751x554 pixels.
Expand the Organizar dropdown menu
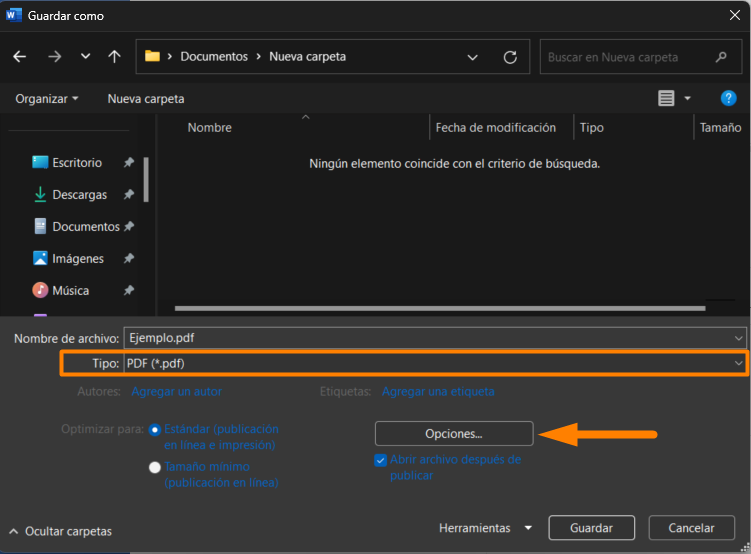click(47, 99)
